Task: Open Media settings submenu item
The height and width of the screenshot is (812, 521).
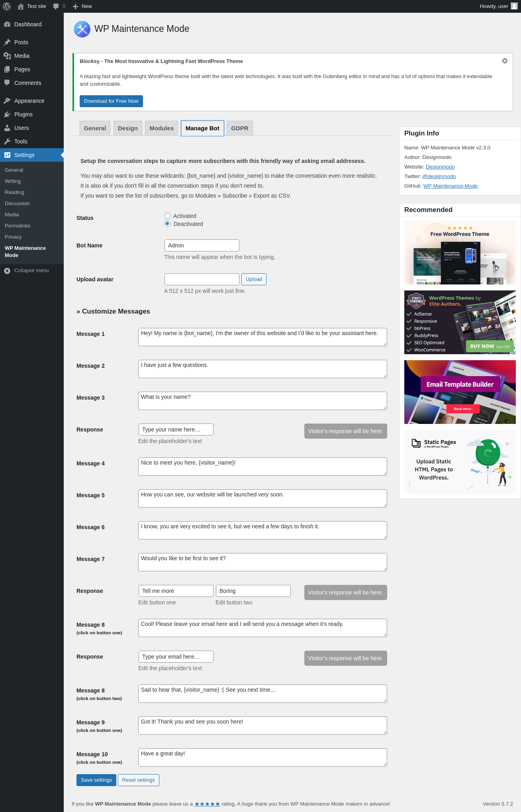Action: pyautogui.click(x=12, y=215)
